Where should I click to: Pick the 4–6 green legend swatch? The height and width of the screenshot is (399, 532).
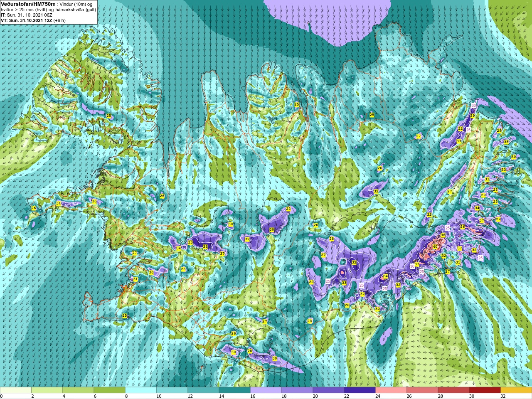pos(78,390)
